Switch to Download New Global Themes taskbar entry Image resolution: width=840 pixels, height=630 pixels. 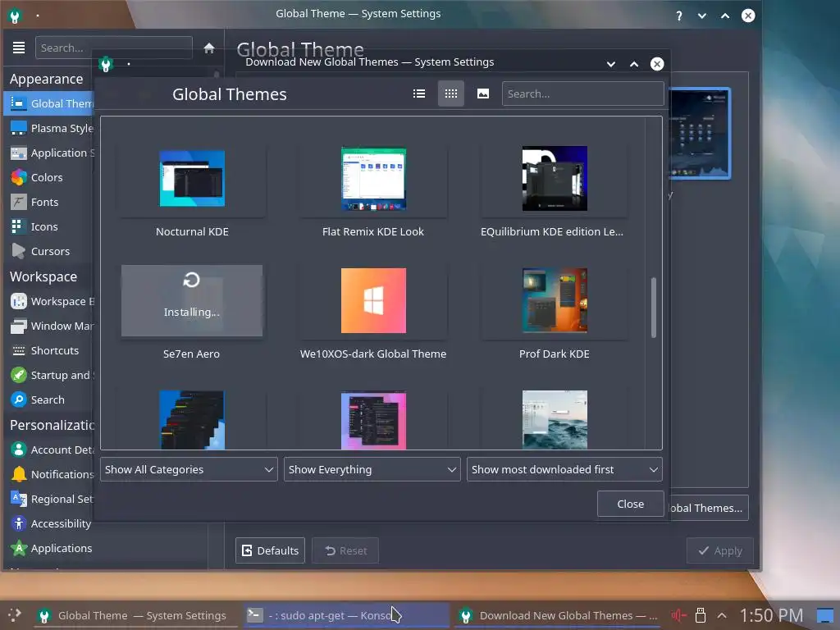point(557,615)
